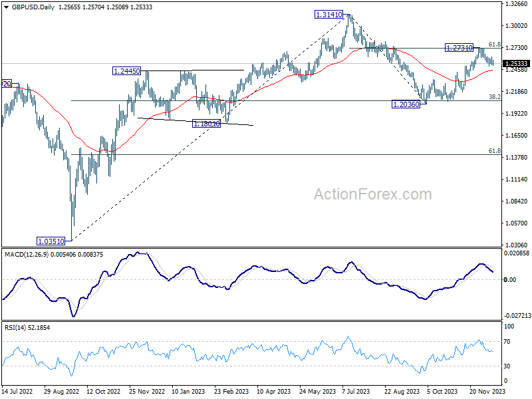Select the 1.03060 bottom price axis value
Image resolution: width=532 pixels, height=399 pixels.
516,245
